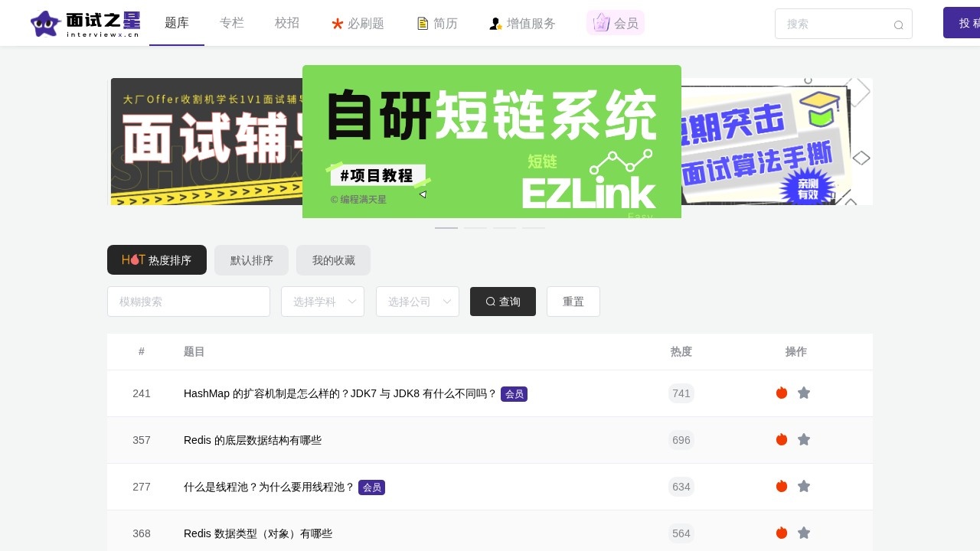The image size is (980, 551).
Task: Click flame icon for 线程池 question row
Action: coord(782,486)
